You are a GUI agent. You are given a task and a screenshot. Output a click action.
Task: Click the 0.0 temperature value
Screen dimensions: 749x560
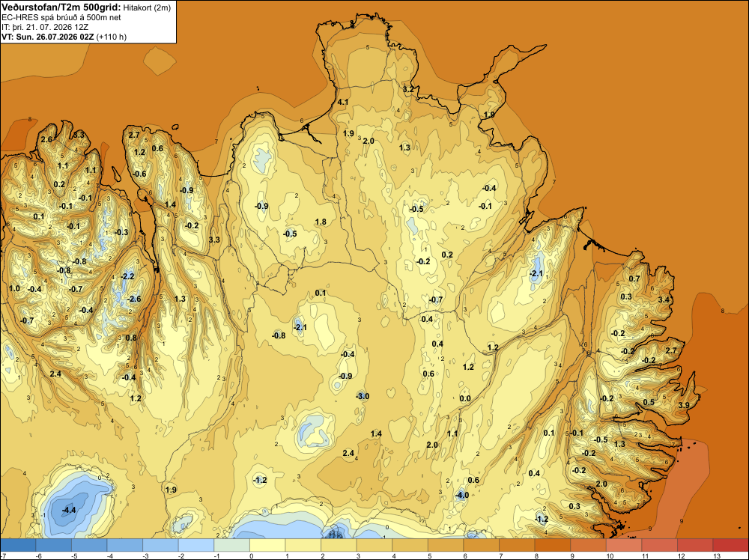[x=465, y=398]
